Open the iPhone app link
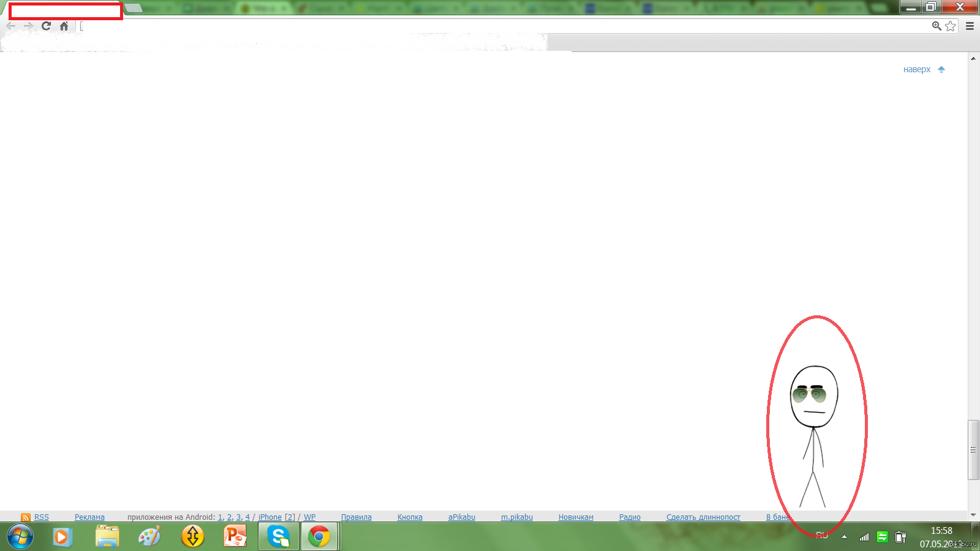The width and height of the screenshot is (980, 551). (x=270, y=517)
